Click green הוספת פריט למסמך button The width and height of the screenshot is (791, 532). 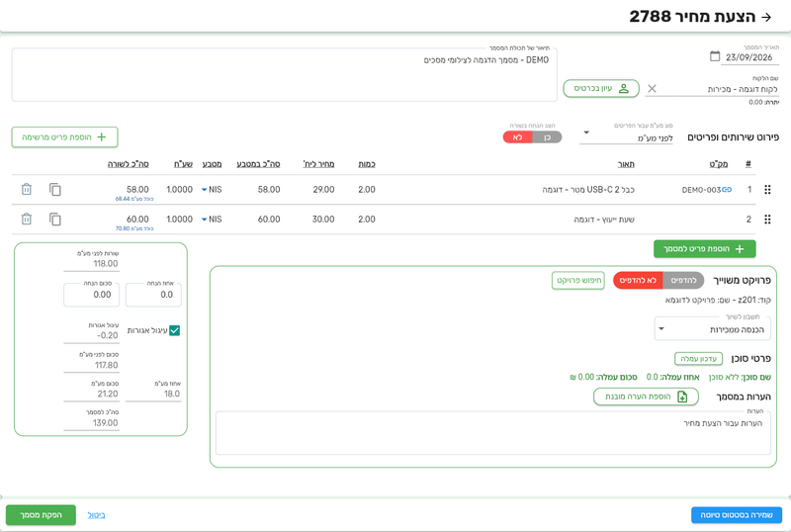(704, 249)
